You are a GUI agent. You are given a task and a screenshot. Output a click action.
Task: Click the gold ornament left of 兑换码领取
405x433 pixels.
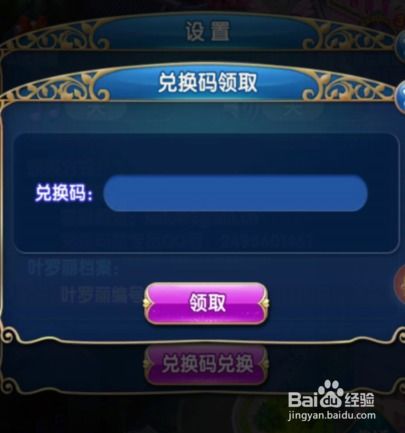[x=57, y=87]
